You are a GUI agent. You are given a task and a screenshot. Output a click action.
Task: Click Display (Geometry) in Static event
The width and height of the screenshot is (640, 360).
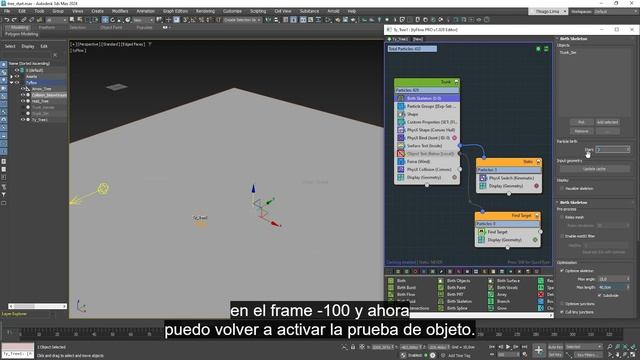tap(509, 186)
